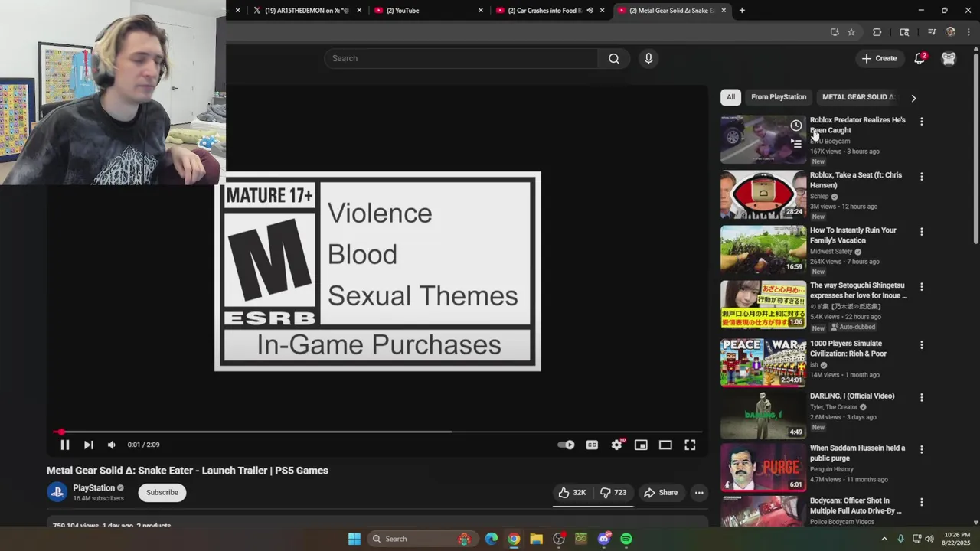Image resolution: width=980 pixels, height=551 pixels.
Task: Toggle closed captions on the video
Action: coord(592,445)
